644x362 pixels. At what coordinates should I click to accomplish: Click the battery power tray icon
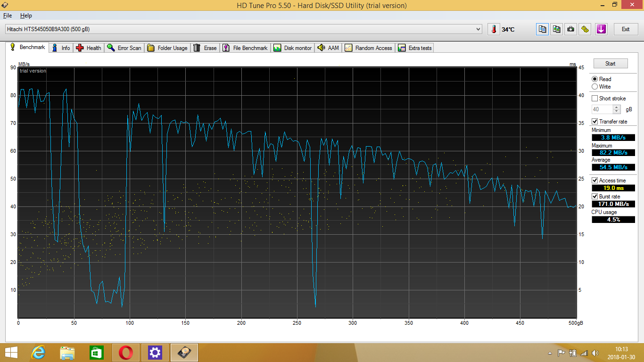pyautogui.click(x=573, y=353)
